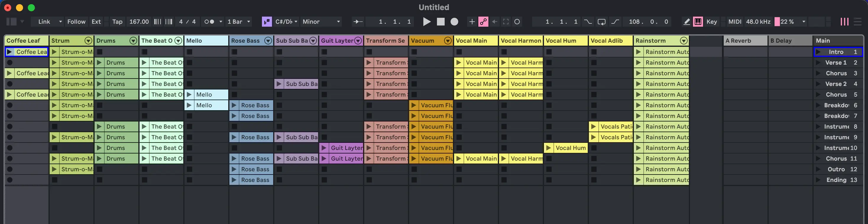
Task: Click Vocal Adlib stop square in Intro row
Action: 594,52
